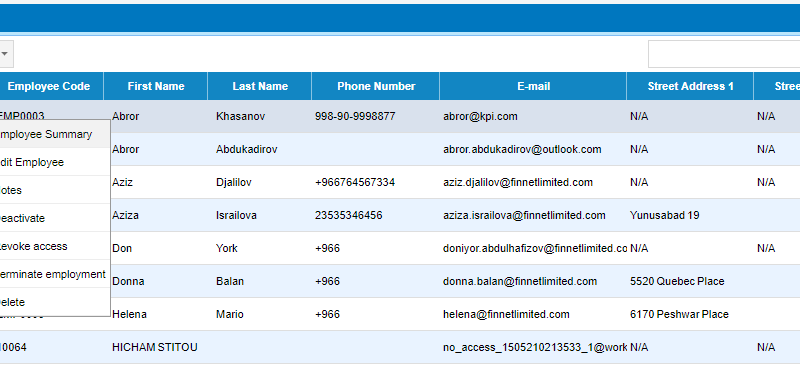Sort by Phone Number column header
The height and width of the screenshot is (374, 800).
(376, 86)
